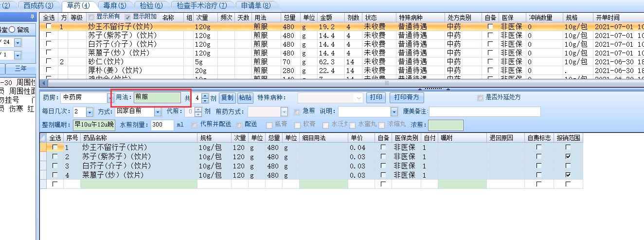The image size is (644, 240).
Task: Open the 每日几次 dropdown
Action: click(89, 112)
